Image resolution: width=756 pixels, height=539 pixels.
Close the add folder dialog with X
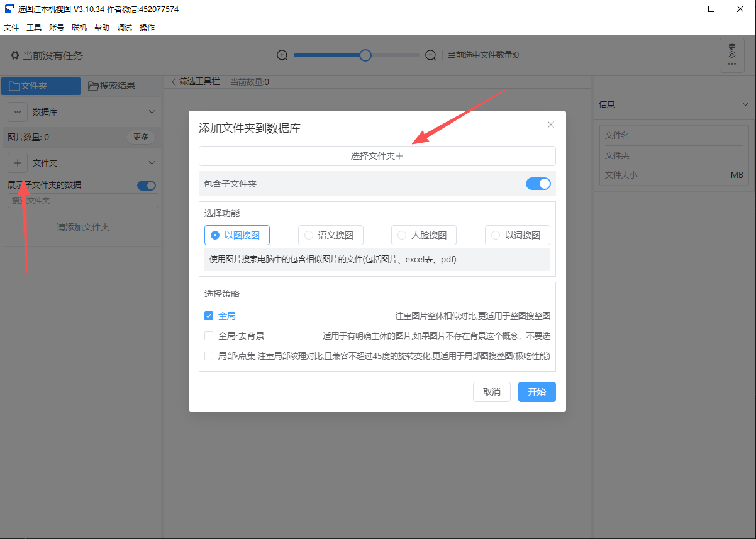coord(551,125)
